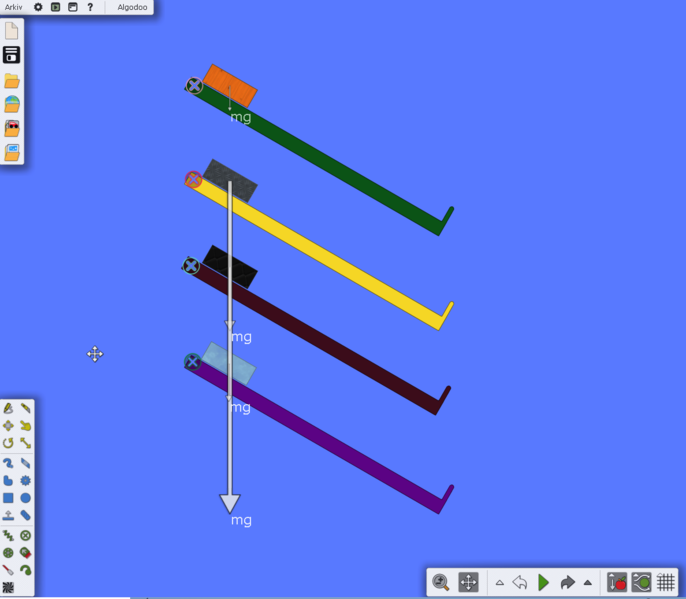Image resolution: width=686 pixels, height=599 pixels.
Task: Select the Axle tool
Action: click(8, 553)
